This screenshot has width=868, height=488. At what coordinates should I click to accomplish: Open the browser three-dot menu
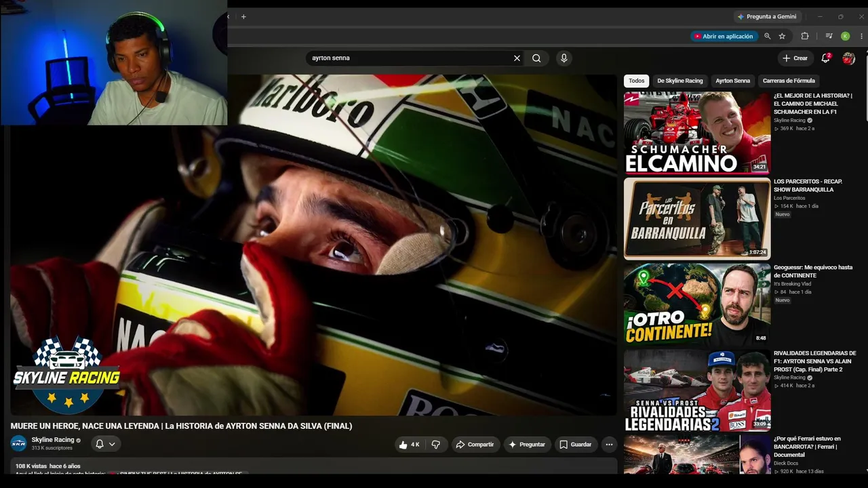click(x=861, y=37)
